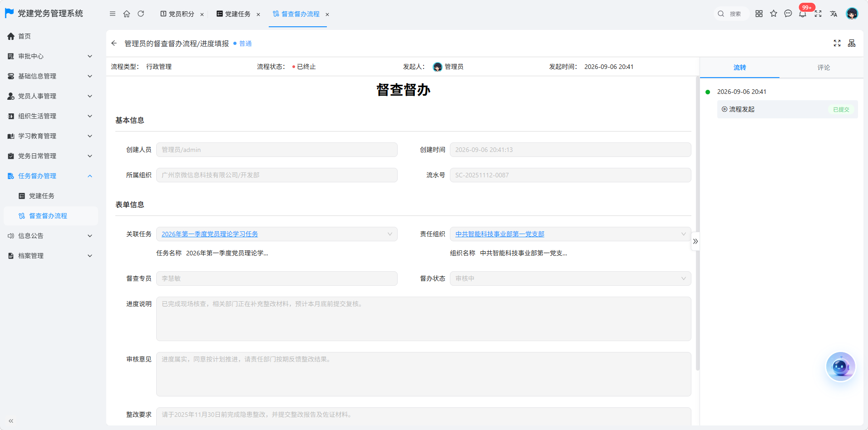Open the 中共智能科技事业部第一党支部 link

tap(499, 234)
